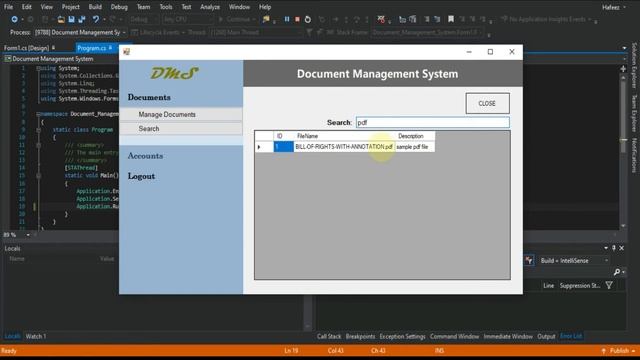640x360 pixels.
Task: Click the Suppression State column filter funnel
Action: 609,286
